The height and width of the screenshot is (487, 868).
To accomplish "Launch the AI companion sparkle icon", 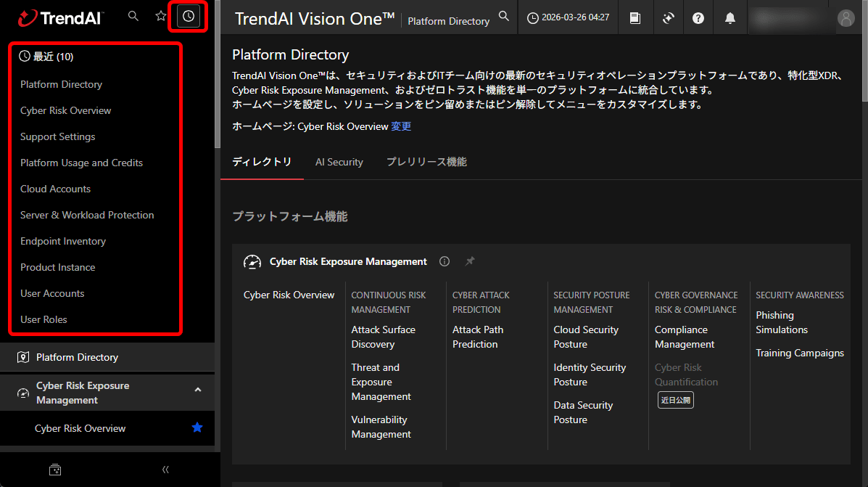I will click(x=668, y=17).
